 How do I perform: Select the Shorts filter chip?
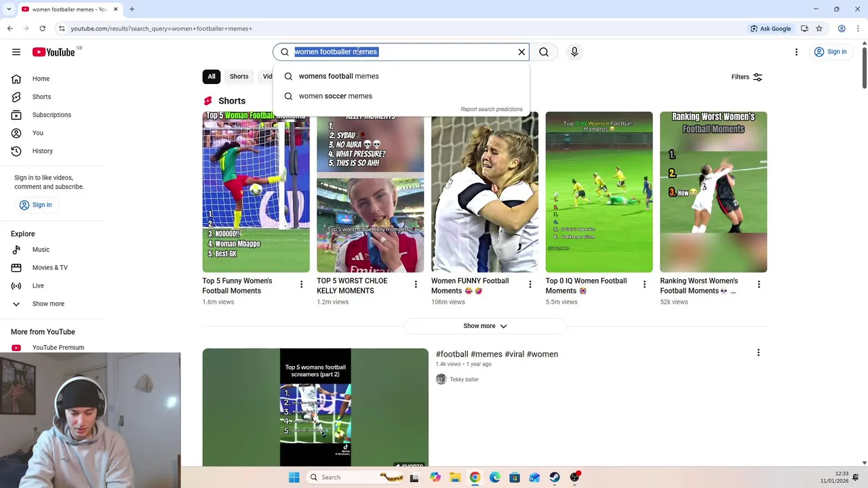[239, 77]
